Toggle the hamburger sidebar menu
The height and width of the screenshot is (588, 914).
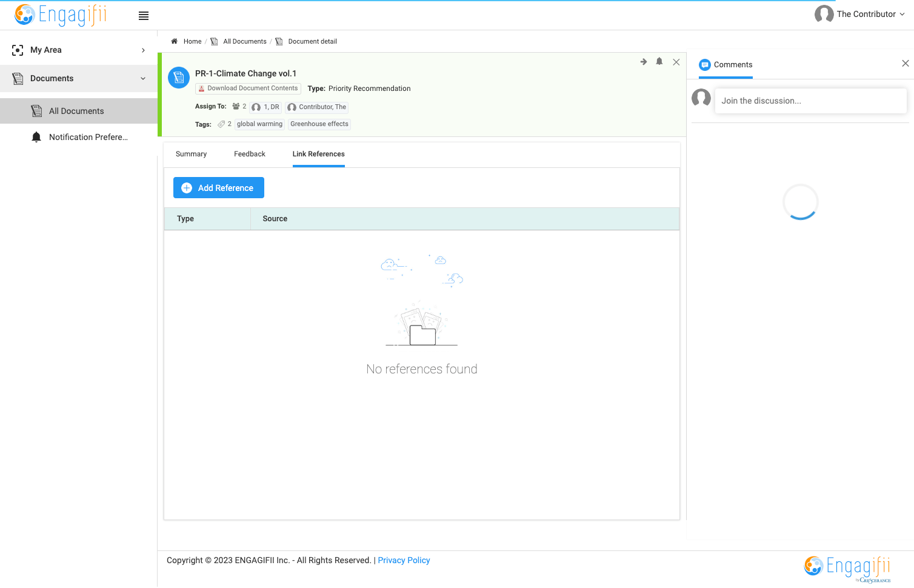(144, 16)
